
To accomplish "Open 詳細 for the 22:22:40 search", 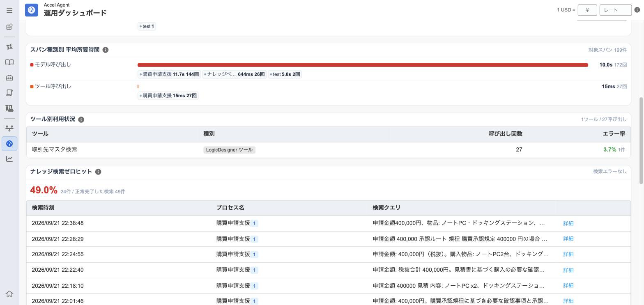I will pyautogui.click(x=568, y=270).
